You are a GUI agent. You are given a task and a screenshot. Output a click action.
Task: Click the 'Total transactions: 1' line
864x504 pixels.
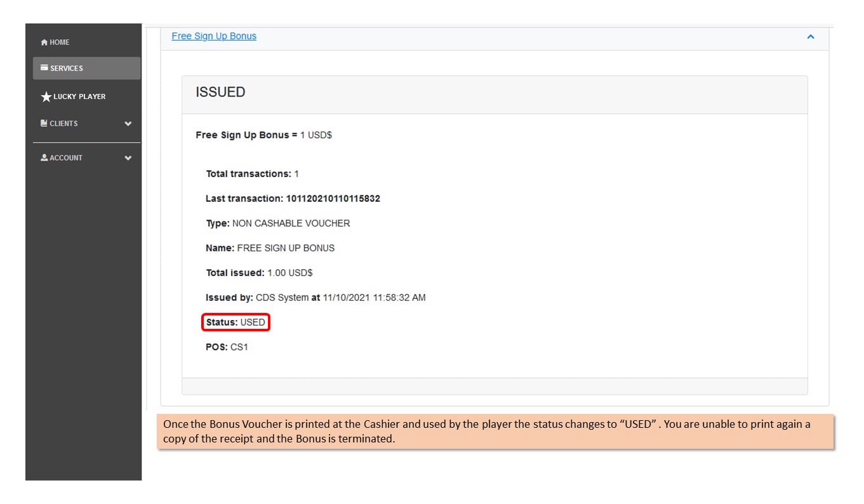tap(252, 174)
